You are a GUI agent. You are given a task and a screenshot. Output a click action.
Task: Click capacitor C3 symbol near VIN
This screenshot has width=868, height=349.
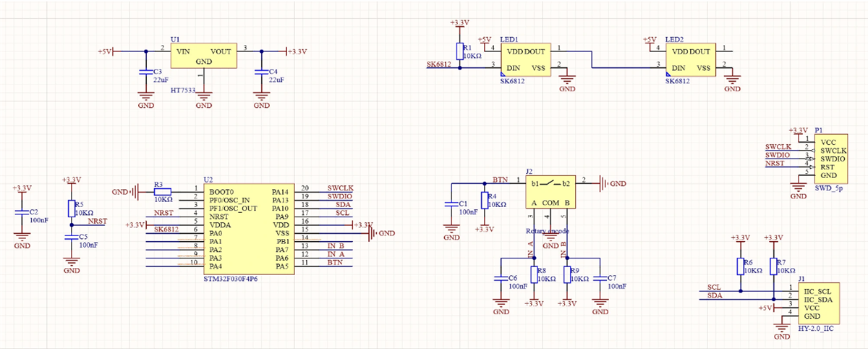(x=145, y=75)
